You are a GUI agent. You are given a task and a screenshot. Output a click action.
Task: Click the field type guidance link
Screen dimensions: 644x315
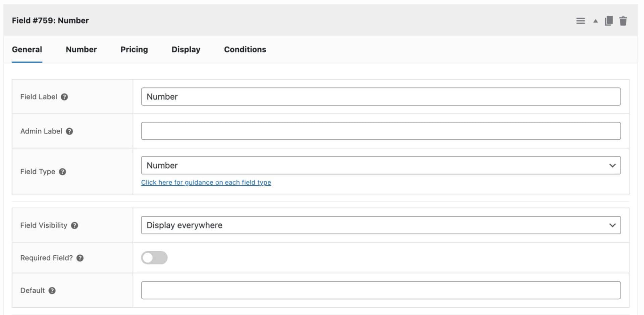pyautogui.click(x=206, y=182)
